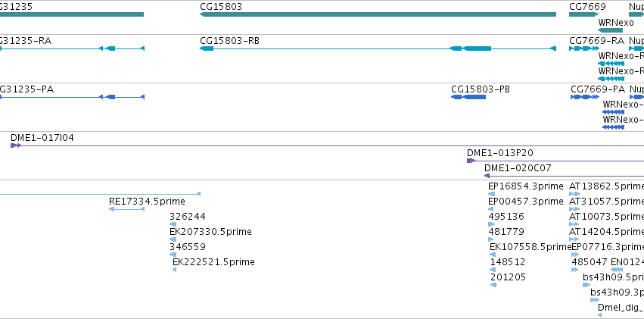Select the EP16854.3prime EST glyph

492,194
